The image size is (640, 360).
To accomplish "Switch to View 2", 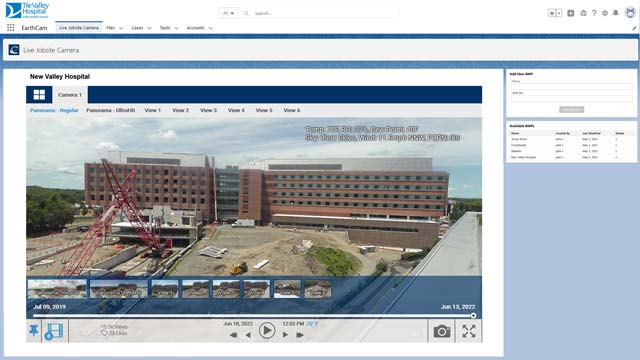I will 180,110.
